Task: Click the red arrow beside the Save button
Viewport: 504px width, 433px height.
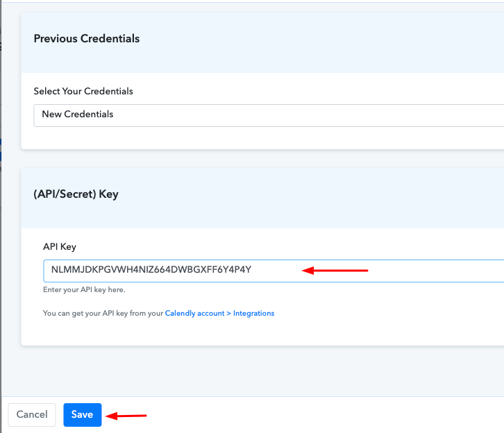Action: pos(126,416)
